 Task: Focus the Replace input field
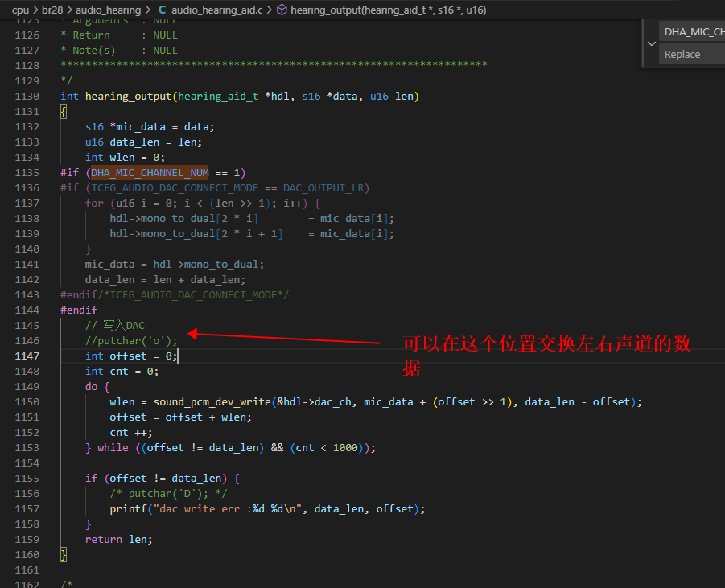(x=692, y=54)
